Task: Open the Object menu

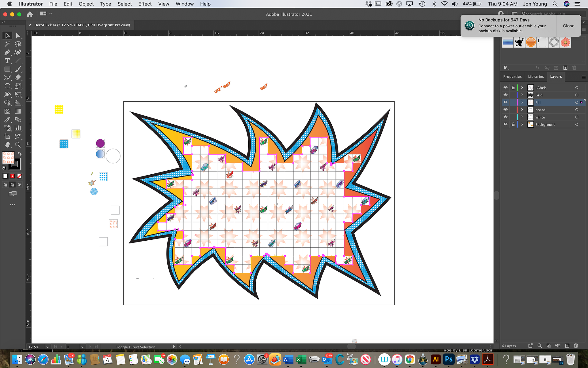Action: [86, 4]
